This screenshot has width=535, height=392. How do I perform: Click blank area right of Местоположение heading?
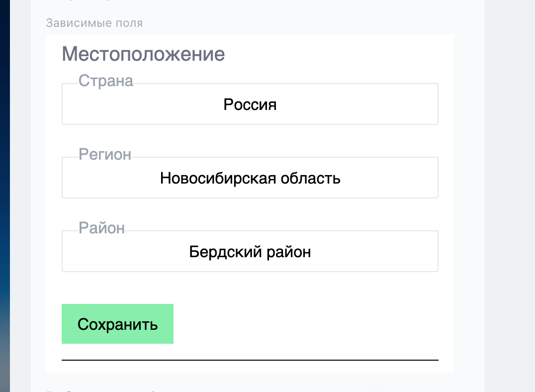click(338, 54)
